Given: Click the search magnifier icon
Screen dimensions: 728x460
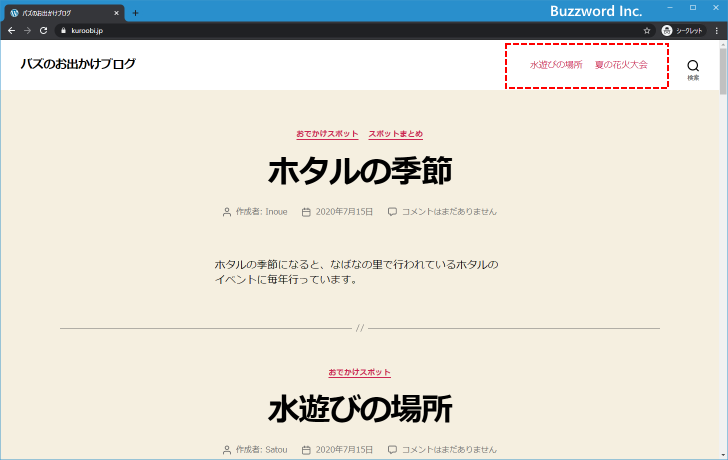Looking at the screenshot, I should tap(693, 66).
